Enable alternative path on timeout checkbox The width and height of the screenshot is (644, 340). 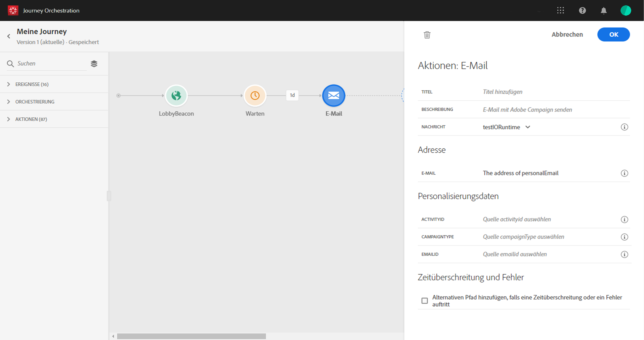pos(424,300)
